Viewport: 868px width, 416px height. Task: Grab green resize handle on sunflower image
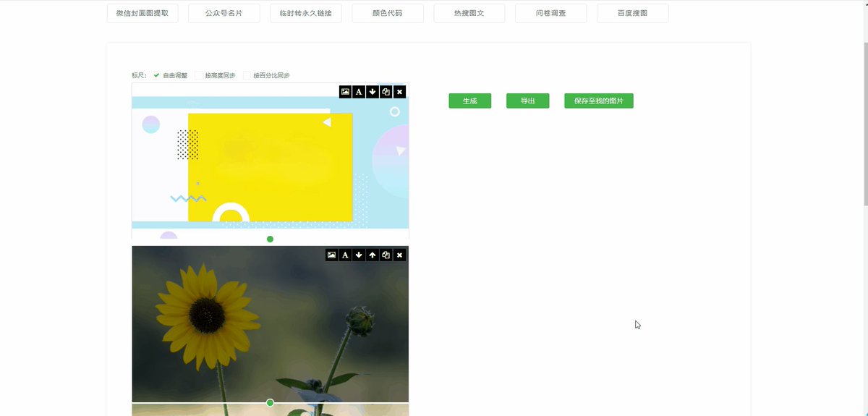270,402
